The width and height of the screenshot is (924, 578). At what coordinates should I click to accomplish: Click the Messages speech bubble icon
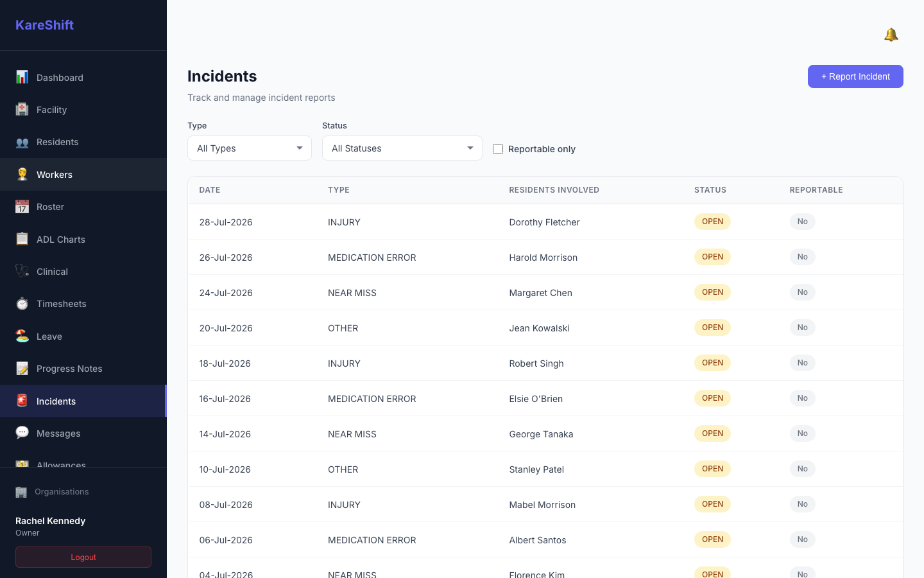22,433
